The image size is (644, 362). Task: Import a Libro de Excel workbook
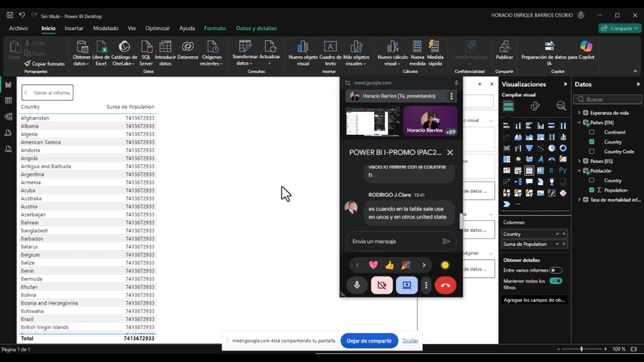click(101, 54)
